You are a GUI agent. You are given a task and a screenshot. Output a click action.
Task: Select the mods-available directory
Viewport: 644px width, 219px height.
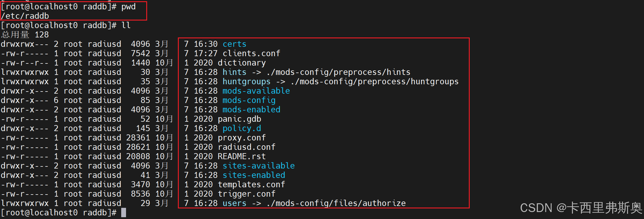[256, 91]
